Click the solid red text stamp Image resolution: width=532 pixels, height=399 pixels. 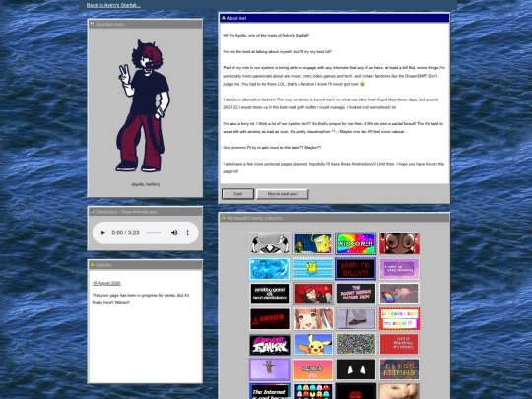click(x=399, y=345)
